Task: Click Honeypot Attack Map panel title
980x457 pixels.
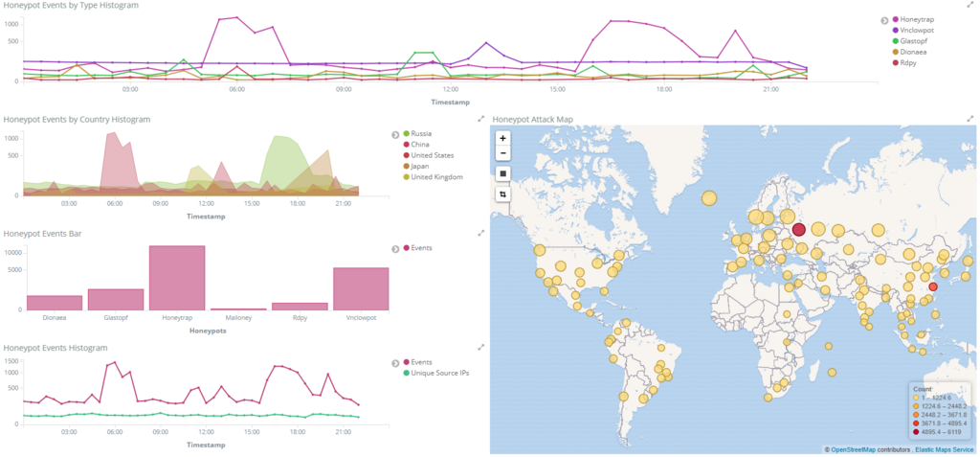Action: click(x=532, y=119)
